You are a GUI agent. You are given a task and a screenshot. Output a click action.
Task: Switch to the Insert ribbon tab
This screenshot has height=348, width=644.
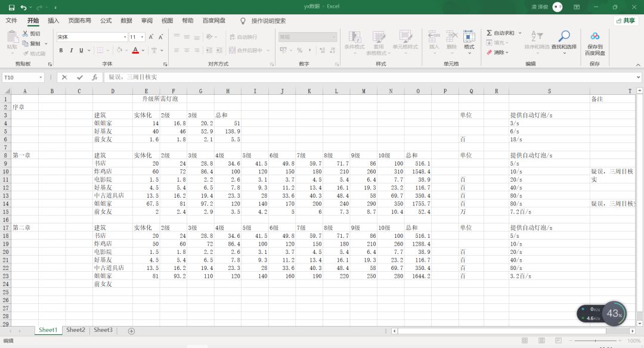pos(54,20)
